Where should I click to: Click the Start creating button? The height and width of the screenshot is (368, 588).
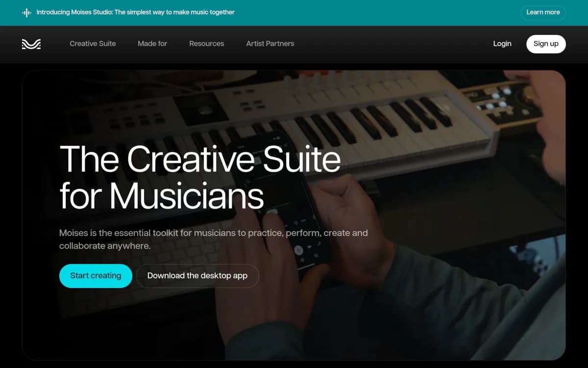click(96, 276)
